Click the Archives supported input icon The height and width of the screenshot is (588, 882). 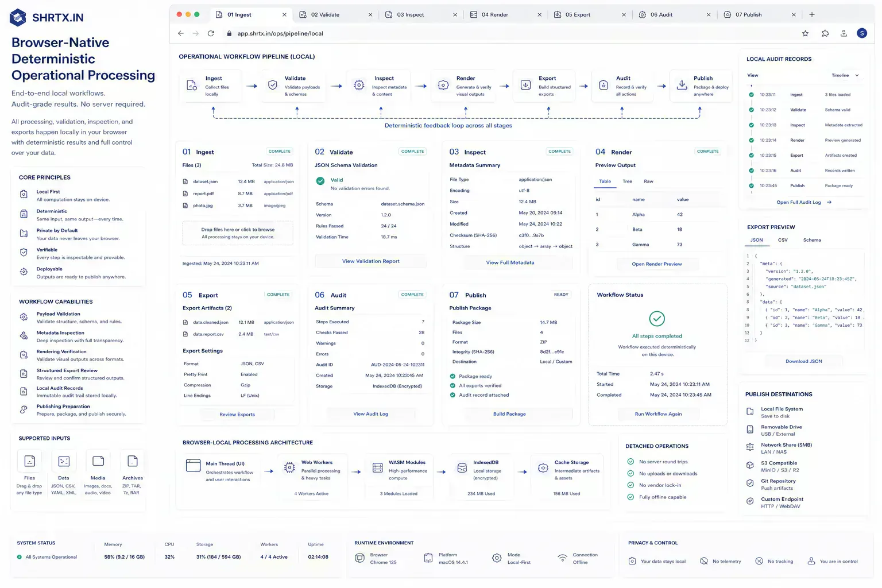pos(133,461)
